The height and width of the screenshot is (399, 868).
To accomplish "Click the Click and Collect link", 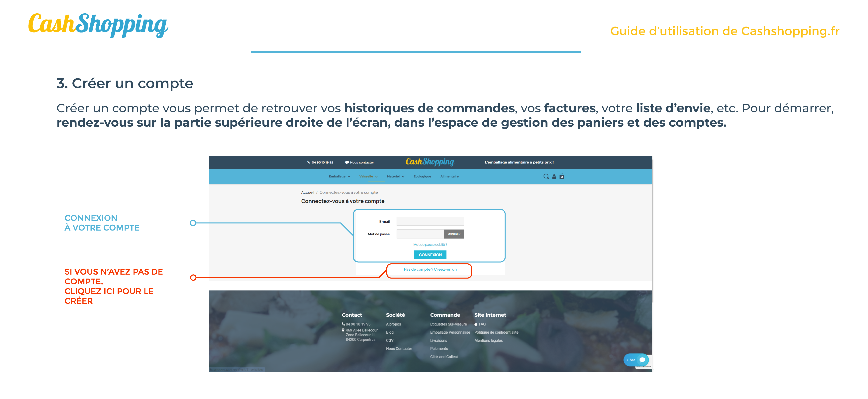I will pyautogui.click(x=444, y=357).
